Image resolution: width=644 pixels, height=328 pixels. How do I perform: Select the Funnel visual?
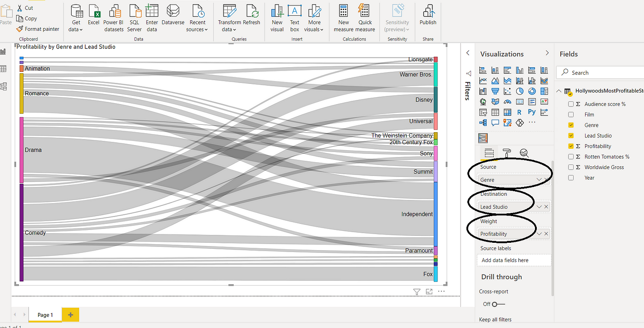pyautogui.click(x=495, y=91)
